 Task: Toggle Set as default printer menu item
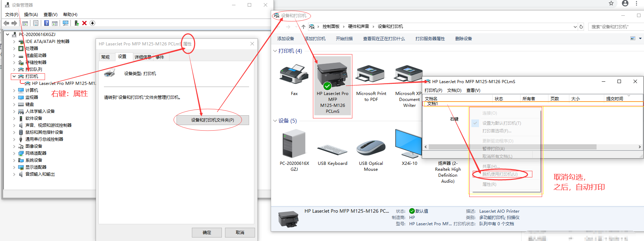501,123
